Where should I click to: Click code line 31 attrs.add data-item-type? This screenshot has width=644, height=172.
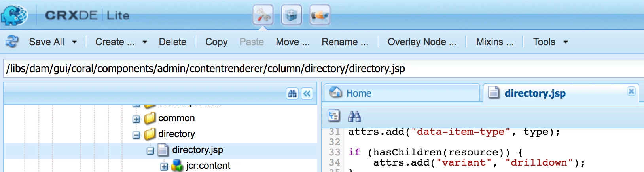pos(454,132)
